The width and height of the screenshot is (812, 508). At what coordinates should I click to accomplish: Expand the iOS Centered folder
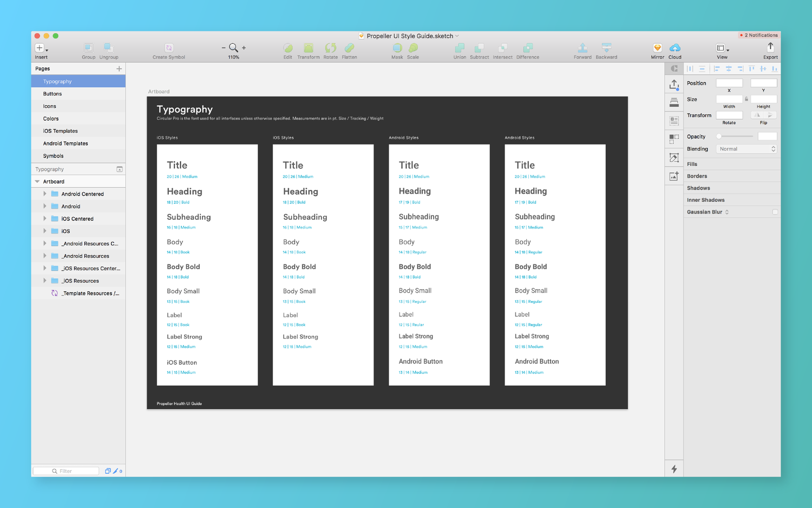(45, 218)
